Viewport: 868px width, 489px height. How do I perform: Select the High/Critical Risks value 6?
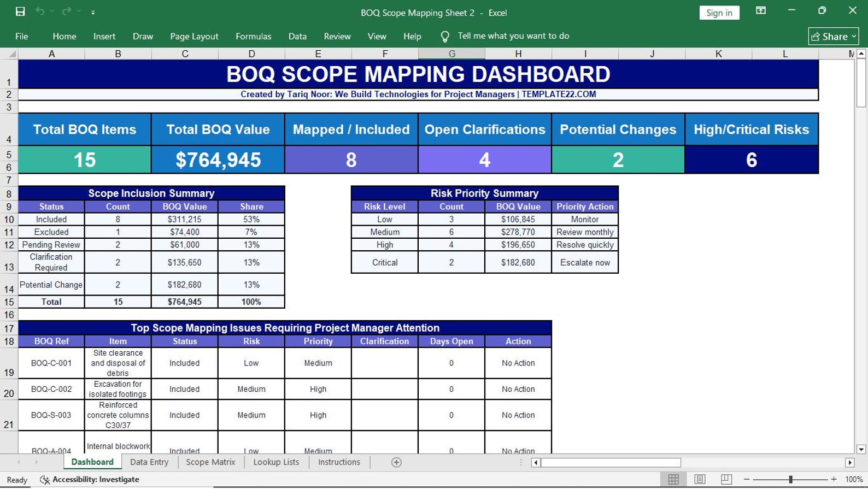[x=752, y=160]
